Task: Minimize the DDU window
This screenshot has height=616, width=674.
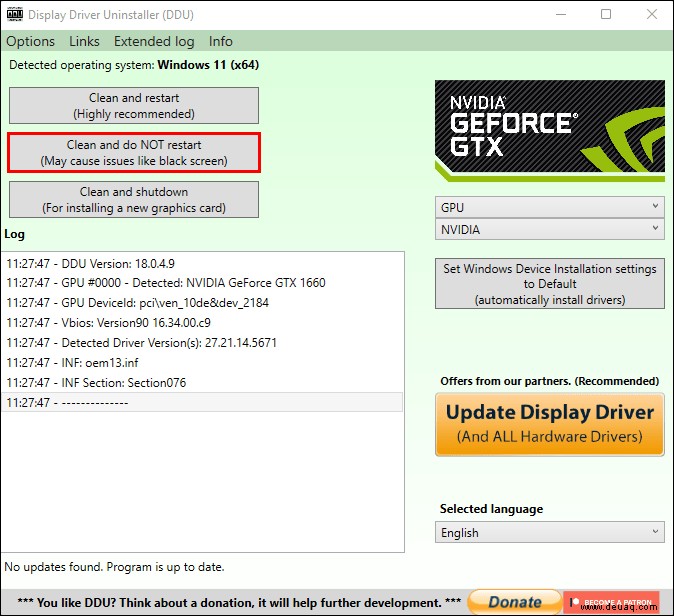Action: point(561,14)
